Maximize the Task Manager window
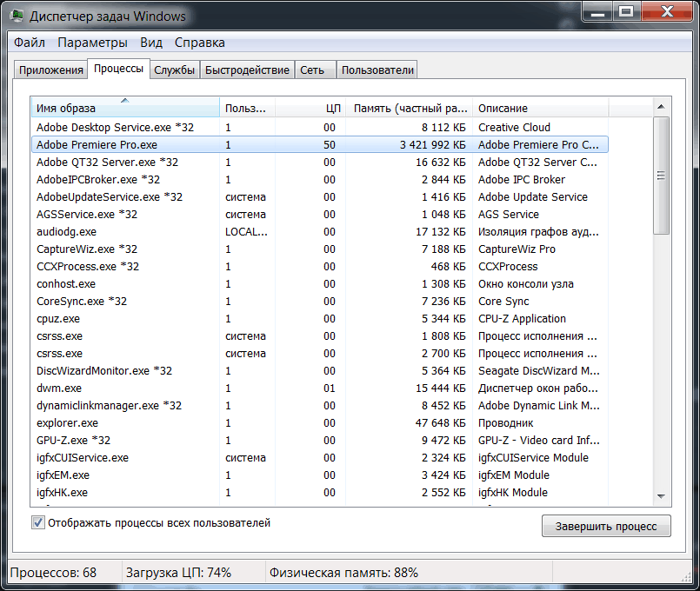The width and height of the screenshot is (700, 591). tap(626, 12)
